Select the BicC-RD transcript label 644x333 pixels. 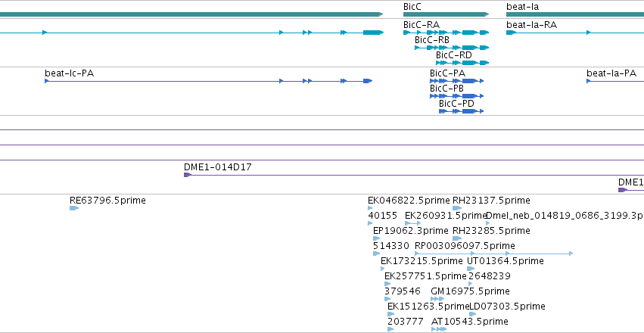coord(454,55)
